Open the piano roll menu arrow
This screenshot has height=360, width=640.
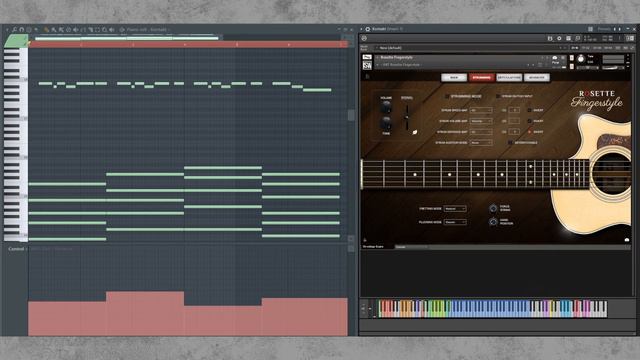coord(7,29)
